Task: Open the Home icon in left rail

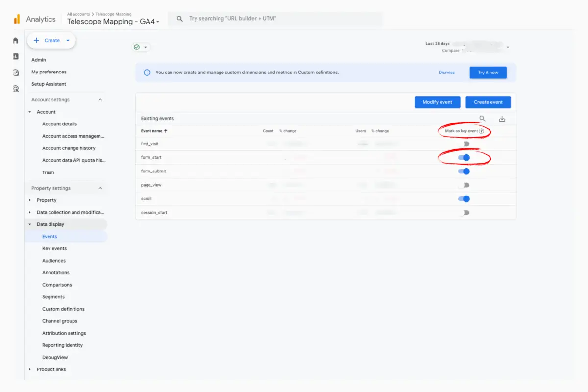Action: coord(16,41)
